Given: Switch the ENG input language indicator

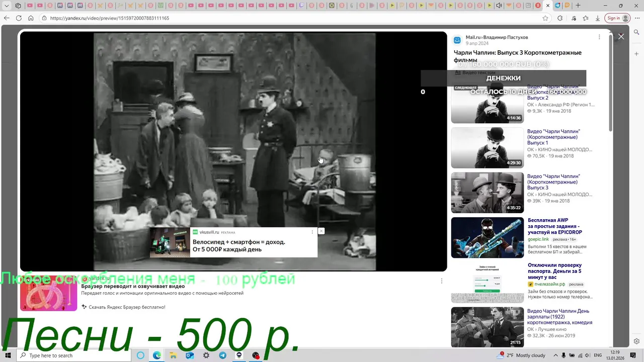Looking at the screenshot, I should pos(599,355).
